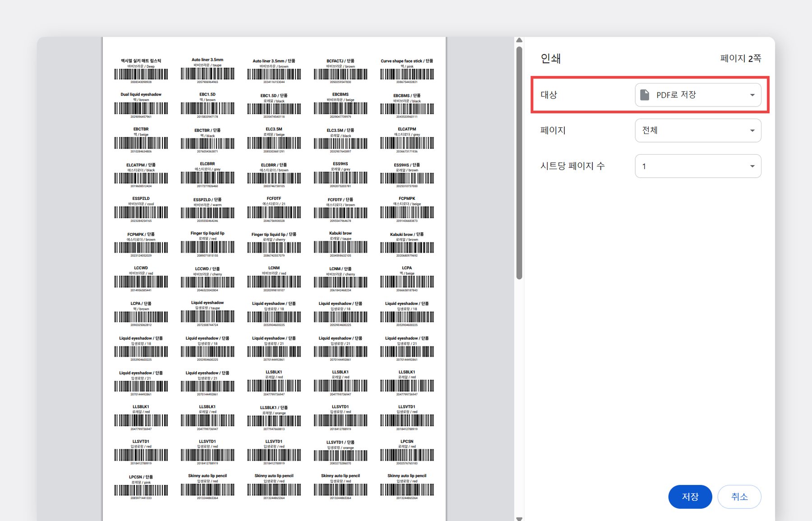Click the caret arrow on the 페이지 dropdown
Screen dimensions: 812x521
pos(752,130)
